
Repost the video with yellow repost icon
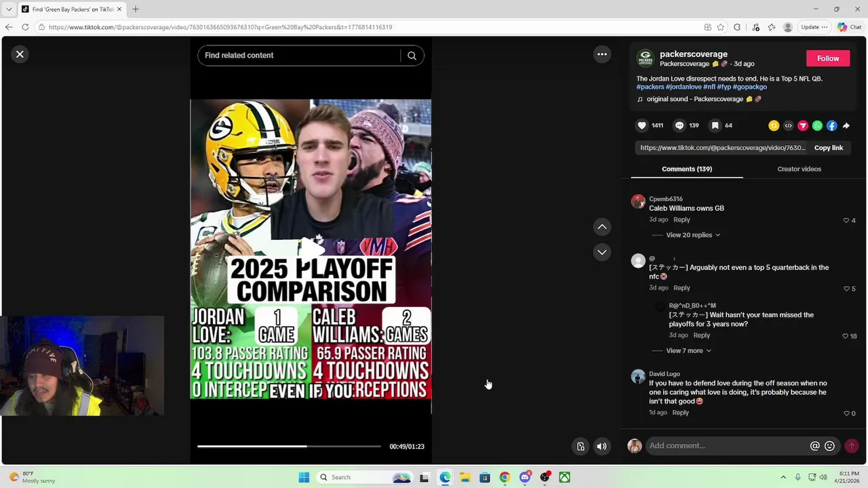pyautogui.click(x=774, y=125)
